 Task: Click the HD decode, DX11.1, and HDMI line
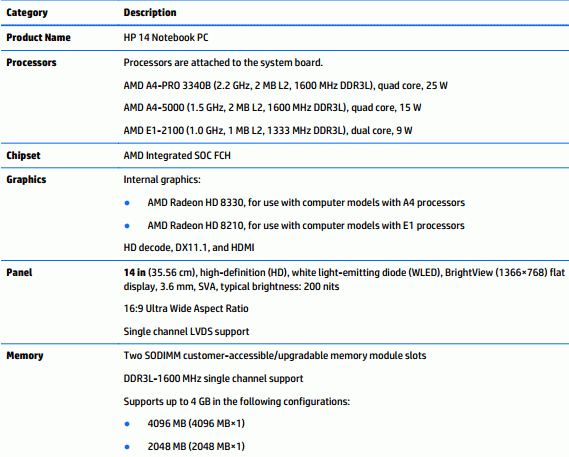(189, 248)
